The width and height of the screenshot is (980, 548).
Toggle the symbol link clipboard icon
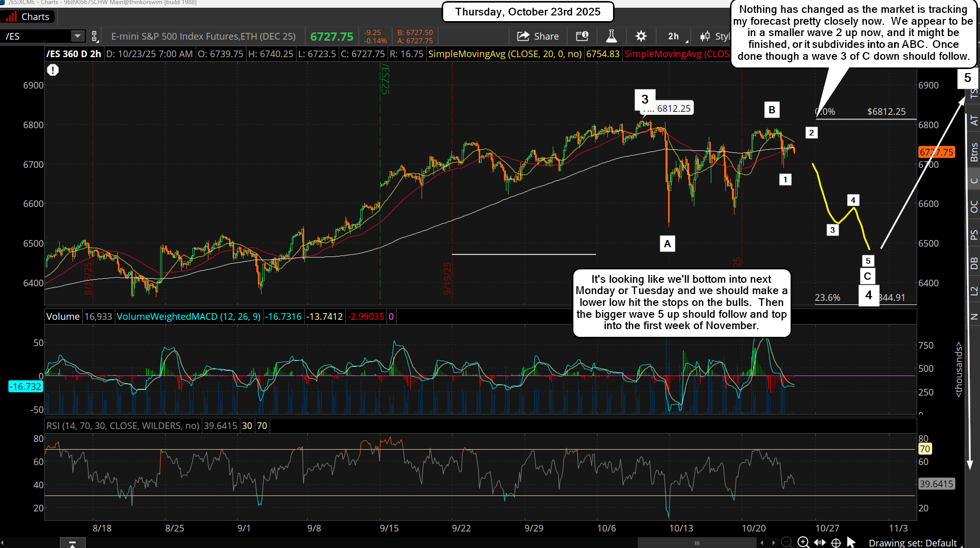(95, 36)
